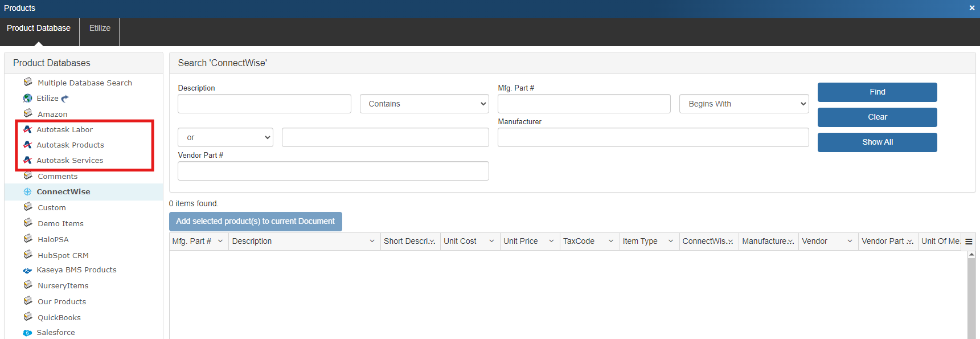Click into the Manufacturer input field
The width and height of the screenshot is (980, 339).
click(653, 137)
